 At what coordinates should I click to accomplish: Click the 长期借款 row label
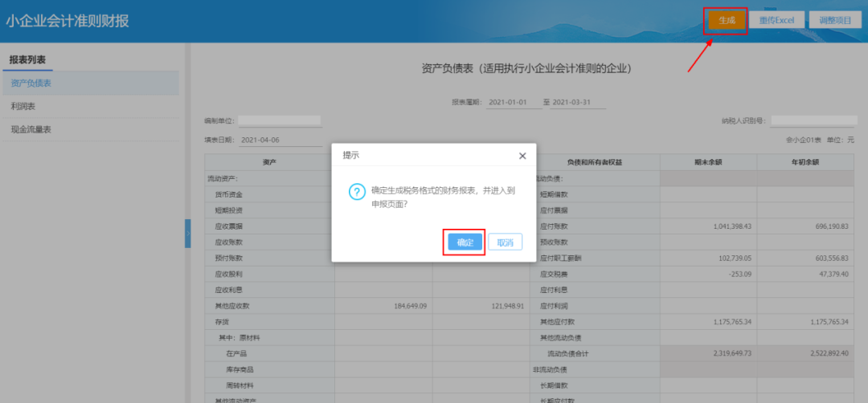coord(554,385)
